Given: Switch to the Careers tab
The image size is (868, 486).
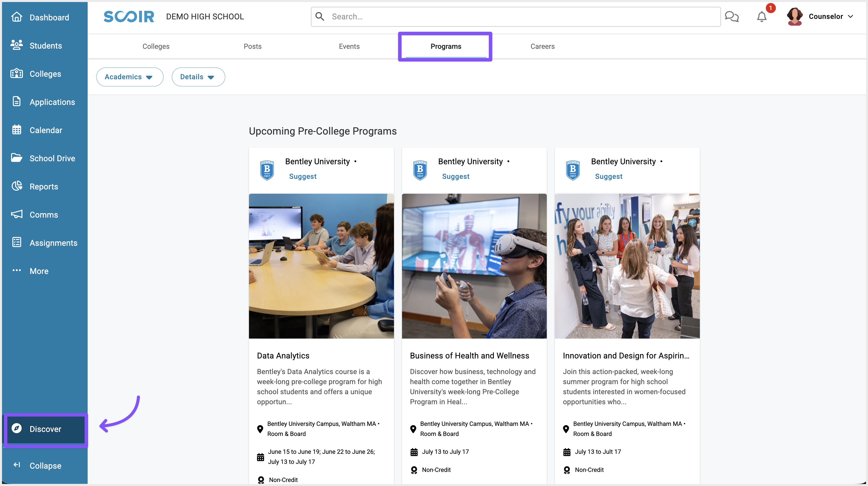Looking at the screenshot, I should pos(542,47).
